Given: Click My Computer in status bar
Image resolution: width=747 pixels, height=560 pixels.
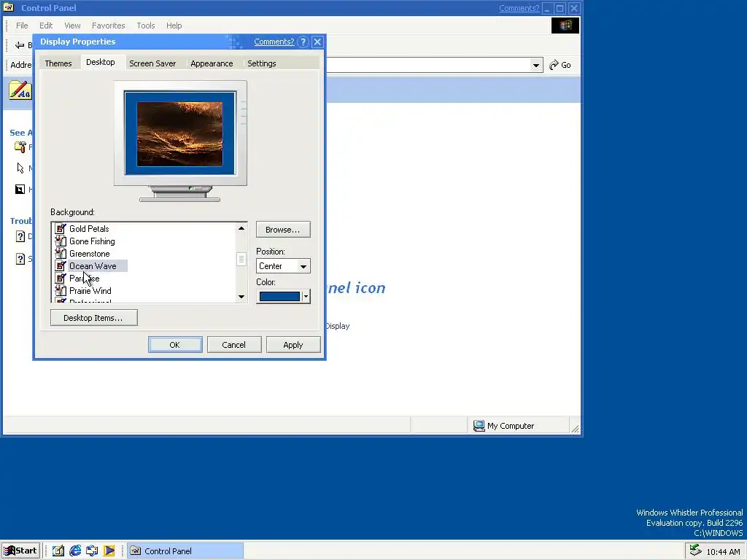Looking at the screenshot, I should pos(504,426).
